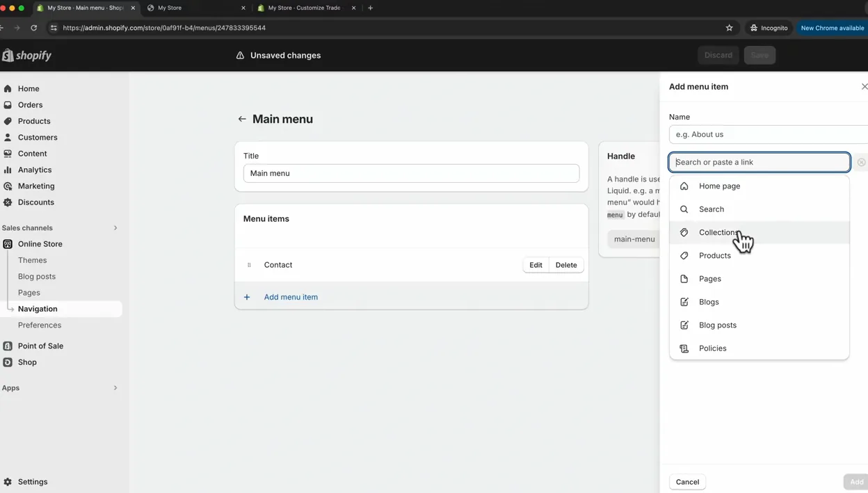This screenshot has width=868, height=493.
Task: Open Analytics in the sidebar
Action: tap(35, 170)
